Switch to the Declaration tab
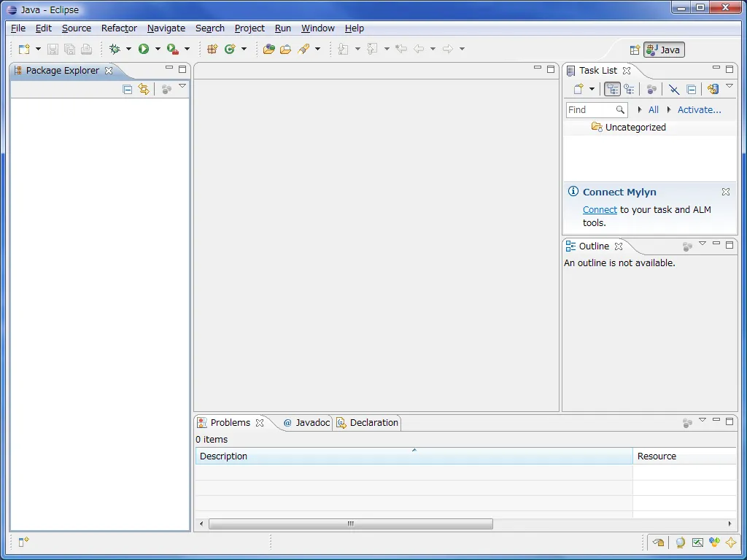The width and height of the screenshot is (747, 560). (368, 423)
